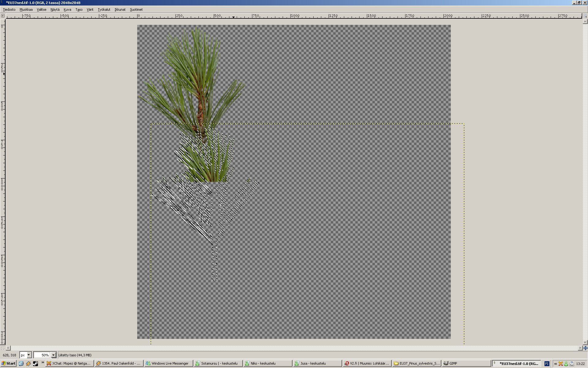Click the horizontal scrollbar left arrow
The height and width of the screenshot is (368, 588).
click(x=8, y=348)
